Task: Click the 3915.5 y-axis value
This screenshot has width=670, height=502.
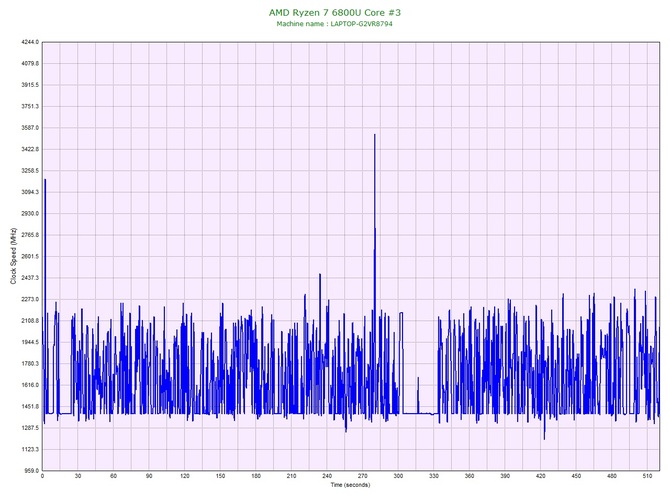Action: (30, 85)
